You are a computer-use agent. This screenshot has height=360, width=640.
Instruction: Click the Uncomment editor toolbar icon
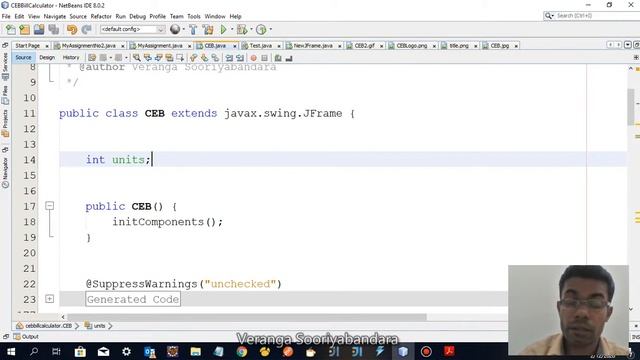[289, 58]
